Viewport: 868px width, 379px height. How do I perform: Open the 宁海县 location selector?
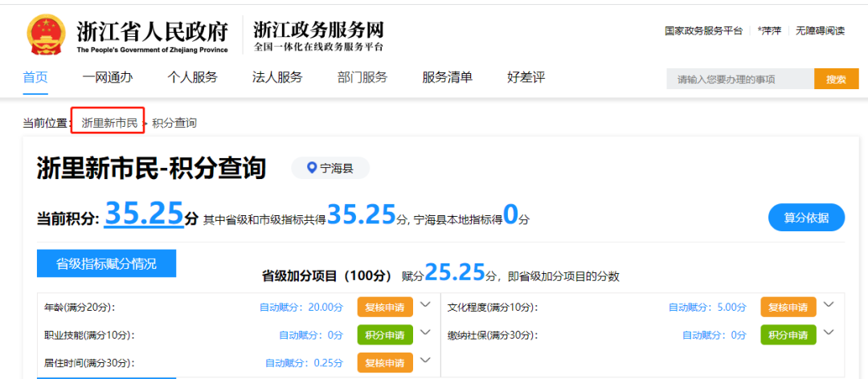pos(330,168)
